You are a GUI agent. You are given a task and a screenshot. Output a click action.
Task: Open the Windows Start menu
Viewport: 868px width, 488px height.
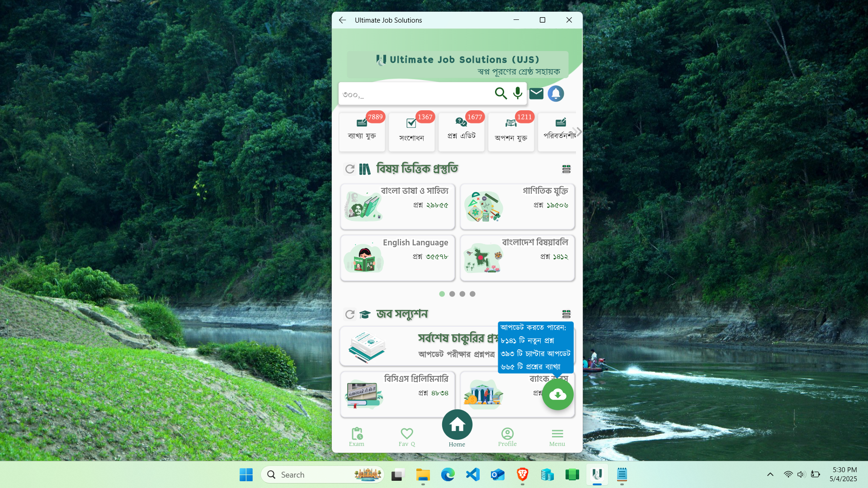point(246,474)
